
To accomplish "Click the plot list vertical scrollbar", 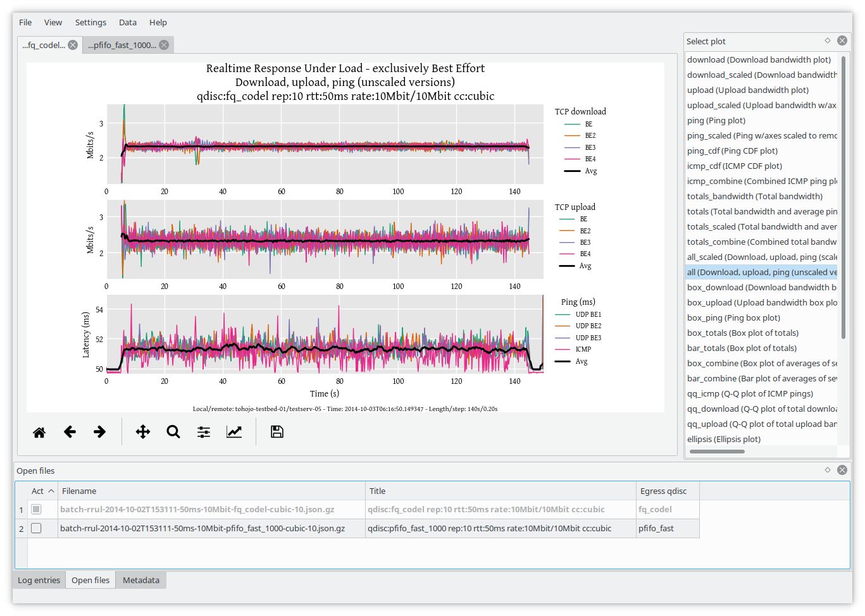I will [x=843, y=196].
